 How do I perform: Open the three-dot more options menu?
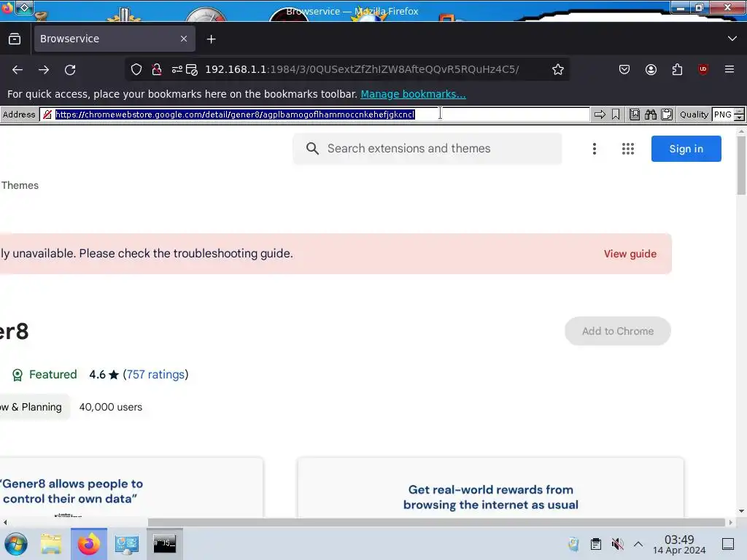tap(594, 149)
